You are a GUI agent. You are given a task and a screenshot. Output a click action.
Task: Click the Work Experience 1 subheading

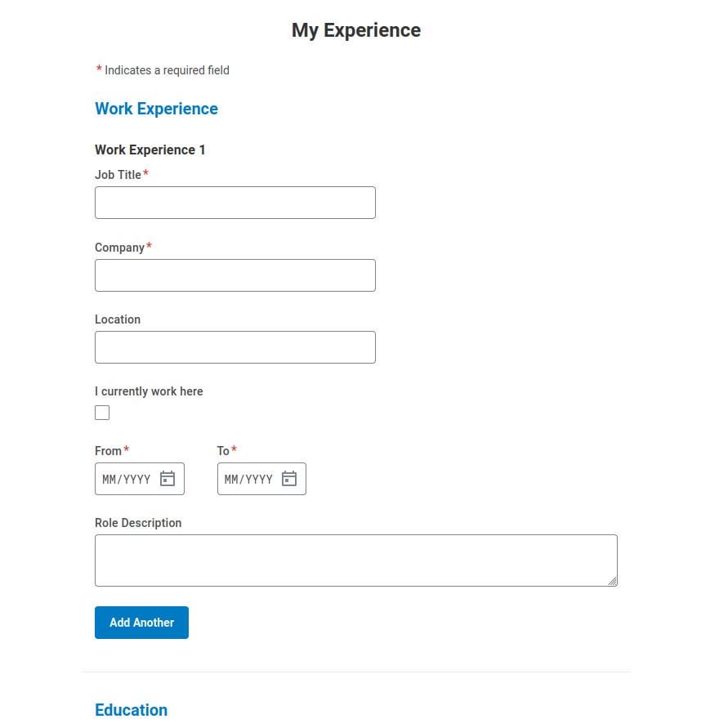pyautogui.click(x=150, y=150)
